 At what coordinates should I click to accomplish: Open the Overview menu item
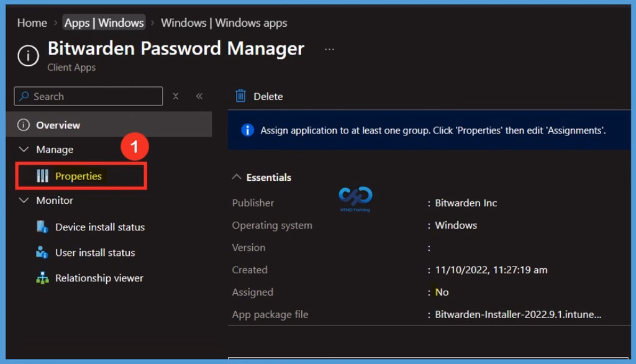109,125
